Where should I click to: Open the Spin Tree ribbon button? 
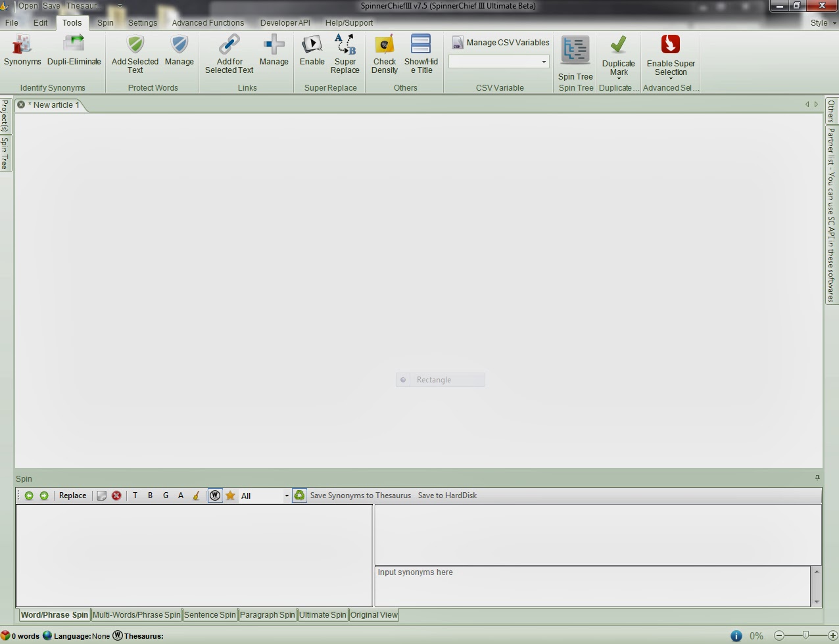click(x=575, y=58)
